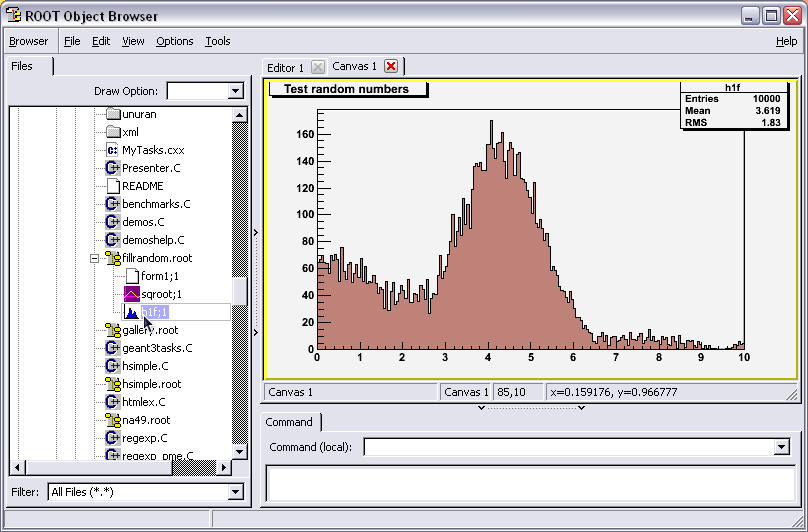Select the h1f;1 histogram icon
Viewport: 808px width, 532px height.
point(132,312)
